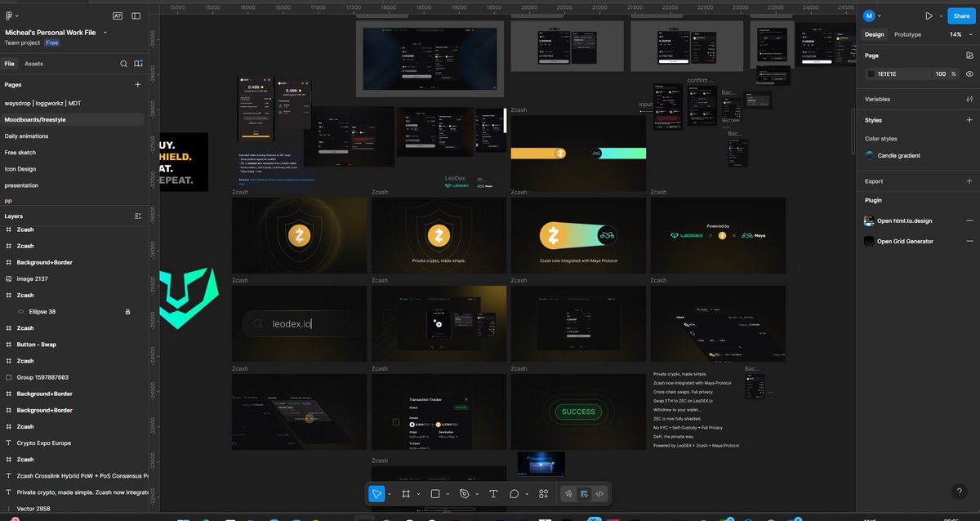
Task: Open the presentation page
Action: point(20,185)
